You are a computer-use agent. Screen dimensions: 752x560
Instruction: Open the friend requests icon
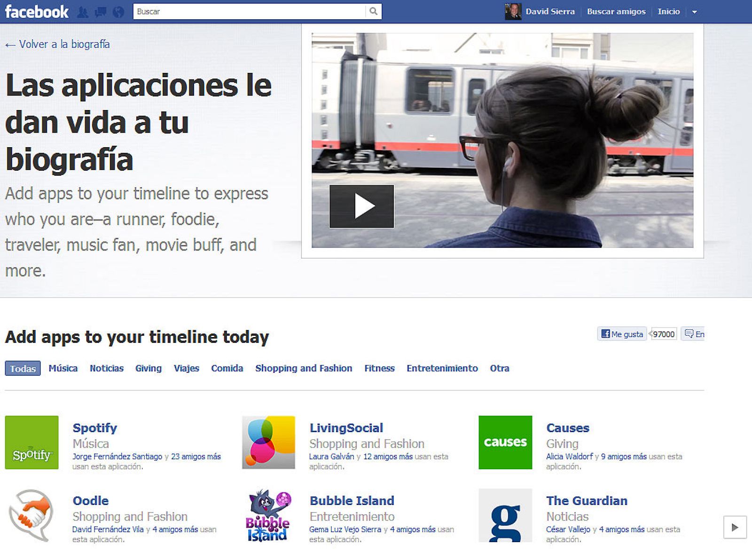pyautogui.click(x=83, y=10)
